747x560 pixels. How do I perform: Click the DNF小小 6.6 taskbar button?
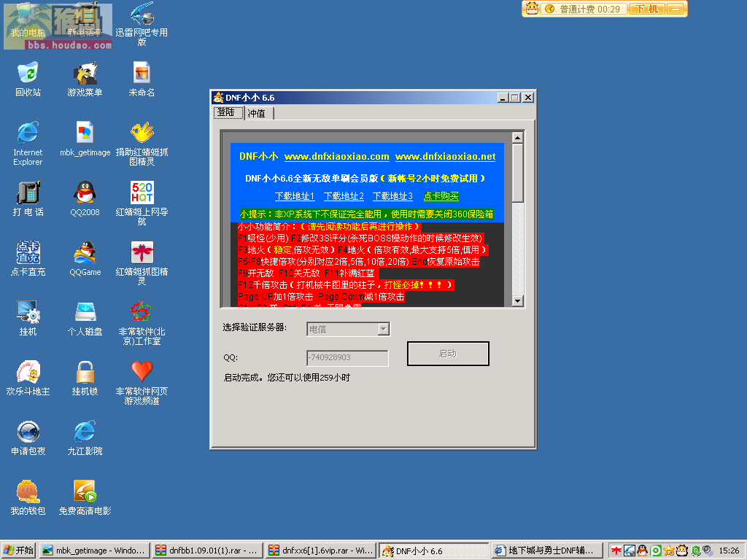coord(434,551)
